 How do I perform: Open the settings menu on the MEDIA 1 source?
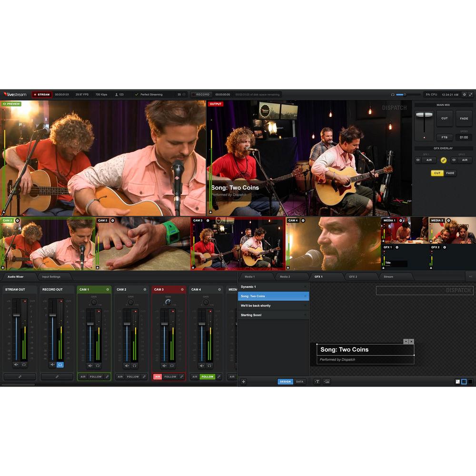[x=400, y=221]
